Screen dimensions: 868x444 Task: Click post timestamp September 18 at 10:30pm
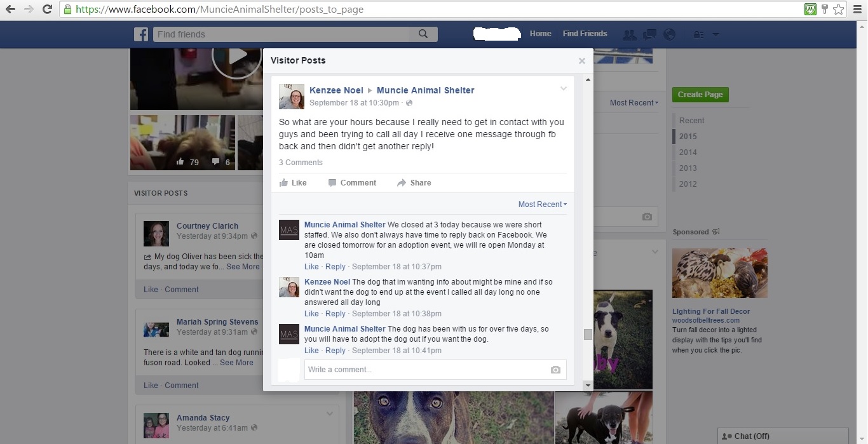coord(354,103)
